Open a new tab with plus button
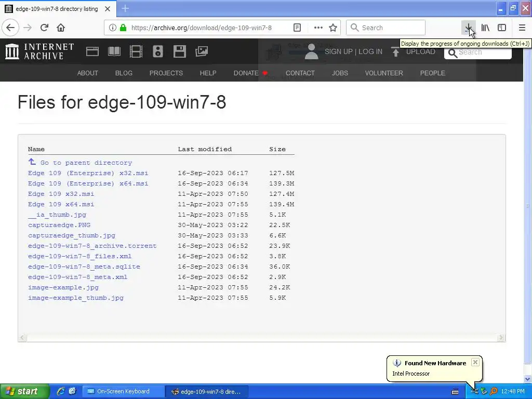The height and width of the screenshot is (399, 532). 125,8
